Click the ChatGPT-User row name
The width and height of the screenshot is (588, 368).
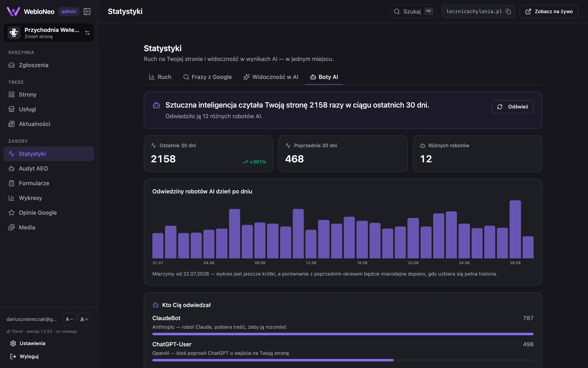point(172,344)
